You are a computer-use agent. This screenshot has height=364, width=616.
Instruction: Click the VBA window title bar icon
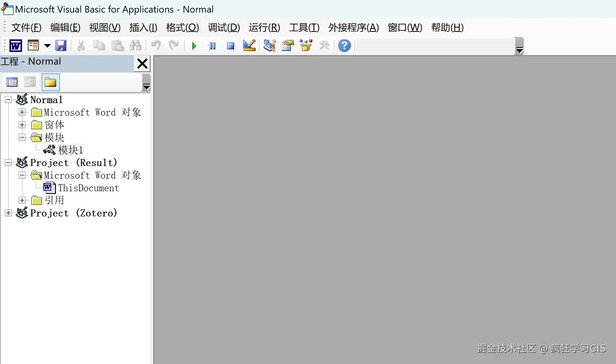point(7,9)
